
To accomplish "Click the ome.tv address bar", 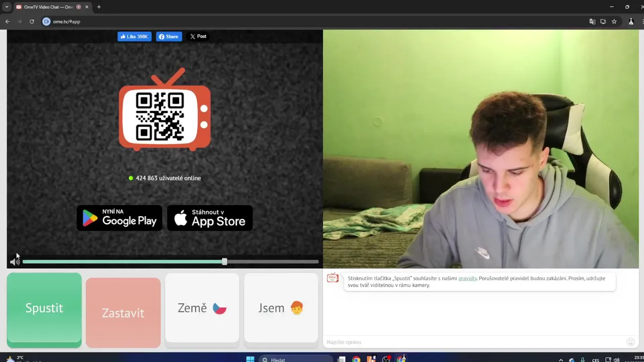I will pos(312,22).
